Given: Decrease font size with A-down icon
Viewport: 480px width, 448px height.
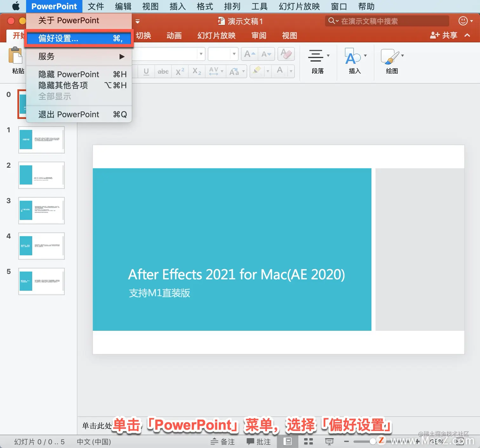Looking at the screenshot, I should click(266, 54).
